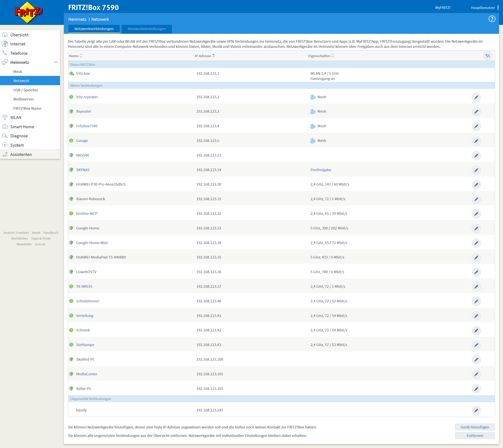Edit the TX-NR535 device entry
Viewport: 503px width, 448px height.
(476, 287)
